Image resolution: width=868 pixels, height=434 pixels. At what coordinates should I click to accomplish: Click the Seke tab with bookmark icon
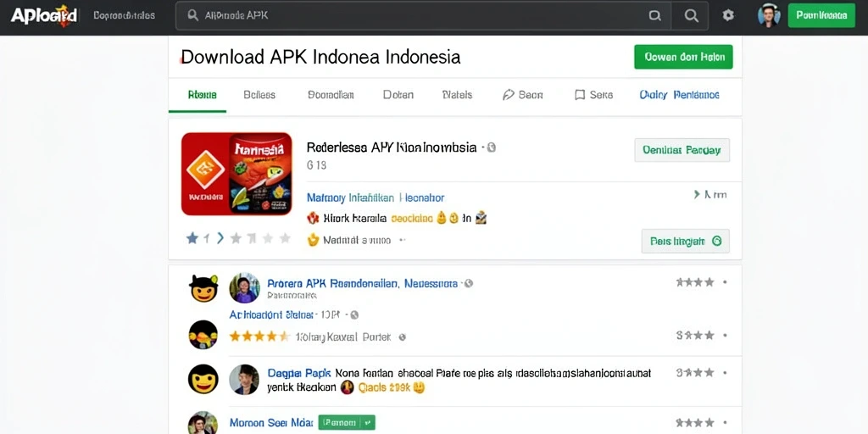click(x=594, y=95)
